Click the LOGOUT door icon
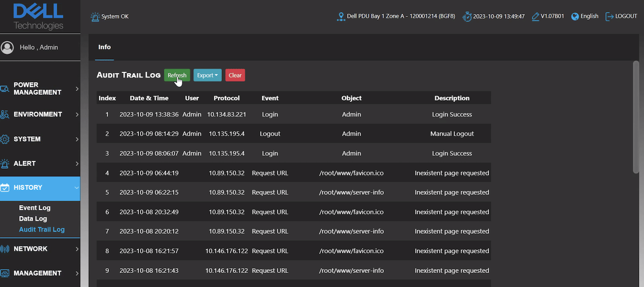 coord(609,16)
